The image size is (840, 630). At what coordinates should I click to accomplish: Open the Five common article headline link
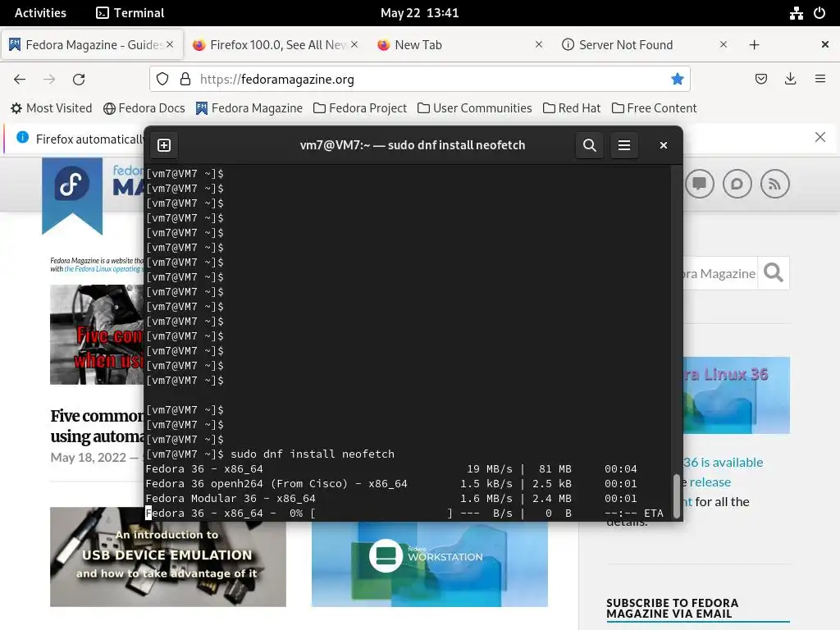(97, 426)
